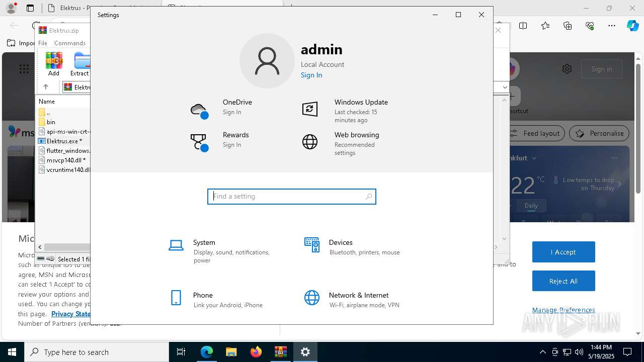Viewport: 644px width, 362px height.
Task: Show hidden system tray icons
Action: click(542, 352)
